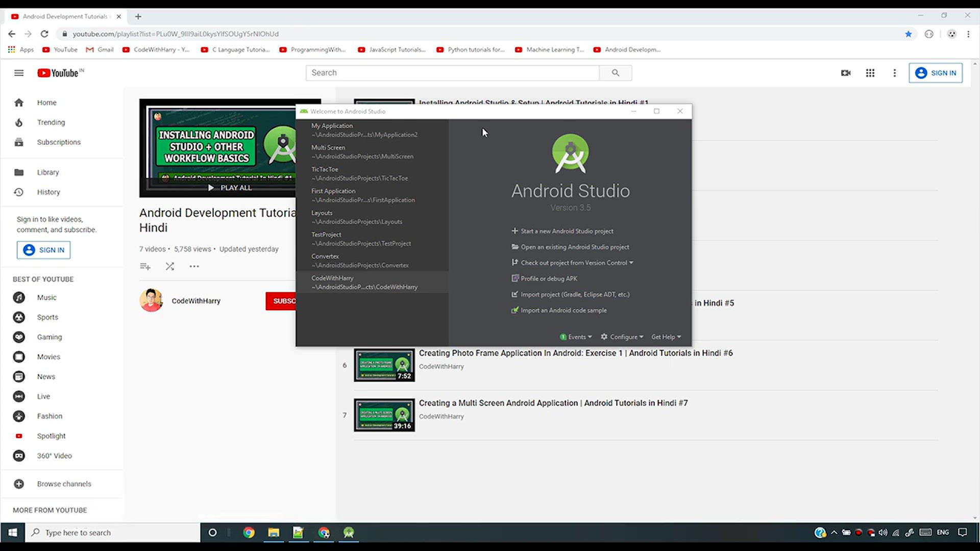This screenshot has height=551, width=980.
Task: Open Gaming in YouTube sidebar
Action: click(61, 337)
